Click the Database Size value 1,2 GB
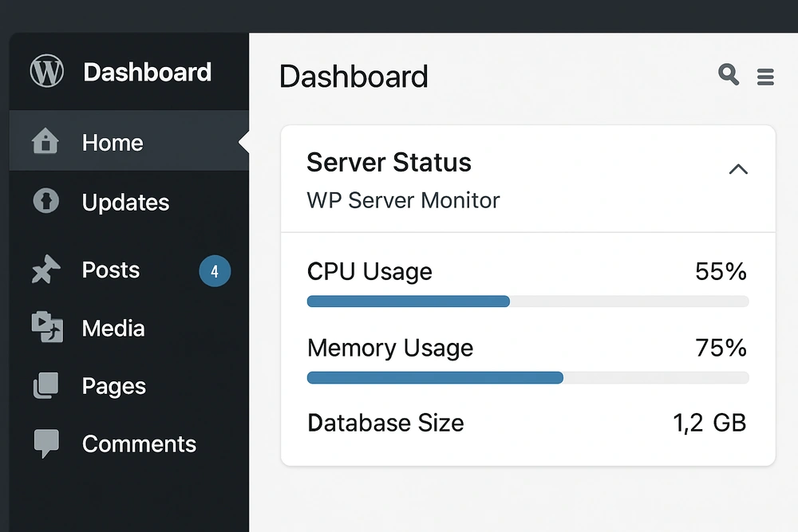 pyautogui.click(x=709, y=424)
